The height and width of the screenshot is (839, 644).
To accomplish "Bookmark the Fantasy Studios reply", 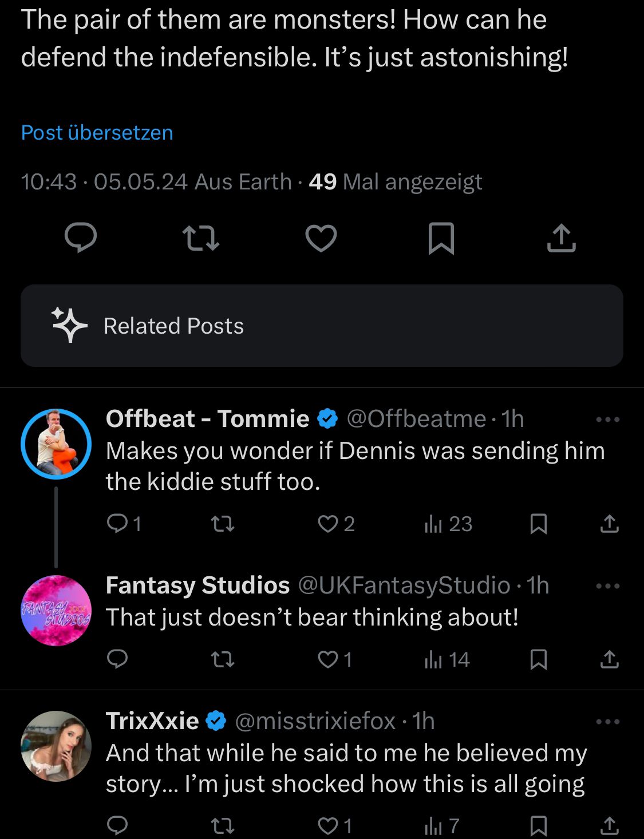I will click(538, 660).
